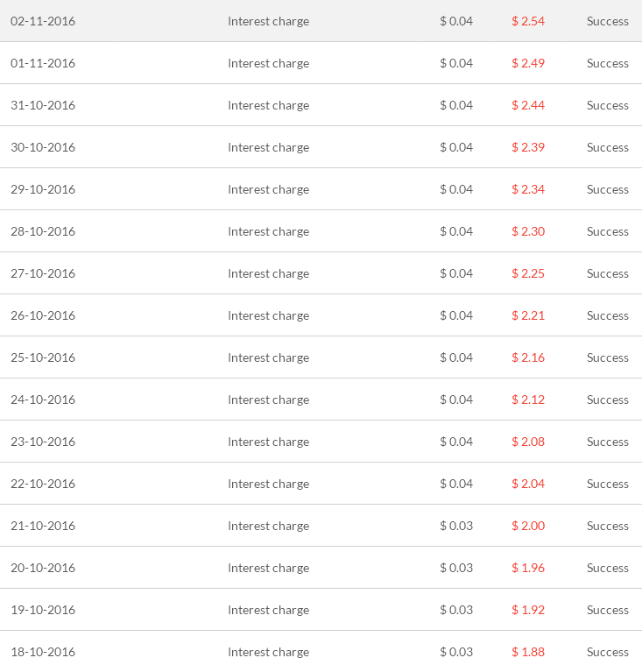
Task: Click Interest charge for 25-10-2016
Action: (x=268, y=357)
